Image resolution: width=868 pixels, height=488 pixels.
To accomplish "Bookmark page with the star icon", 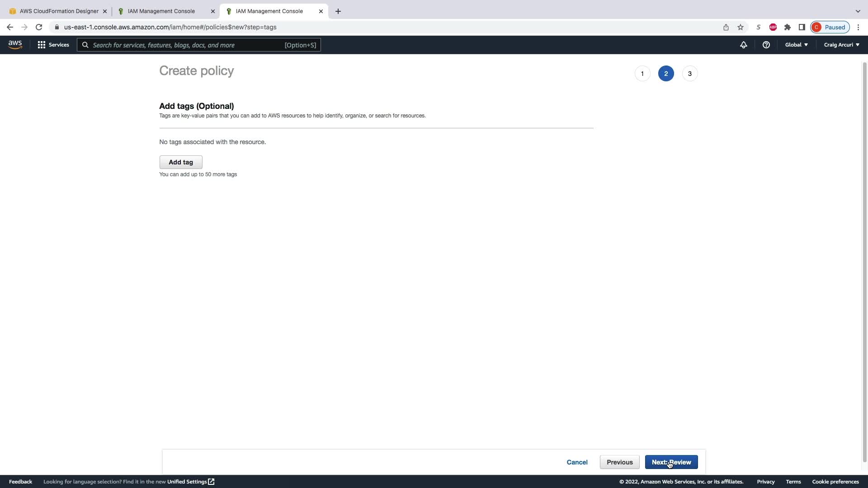I will (741, 27).
